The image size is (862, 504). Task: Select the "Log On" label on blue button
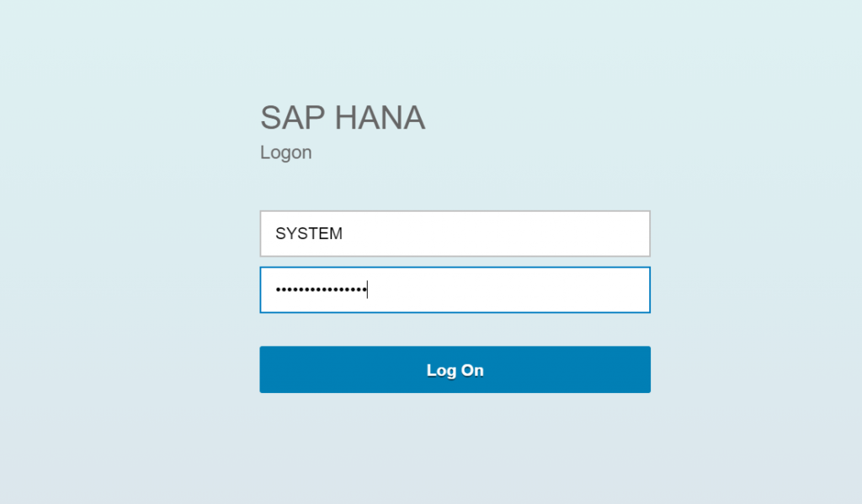tap(455, 370)
